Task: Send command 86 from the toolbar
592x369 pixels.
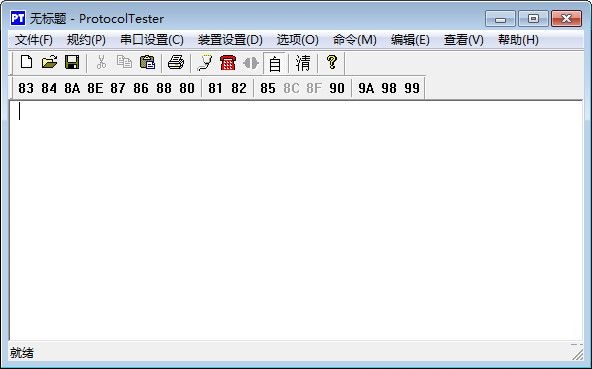Action: [141, 88]
